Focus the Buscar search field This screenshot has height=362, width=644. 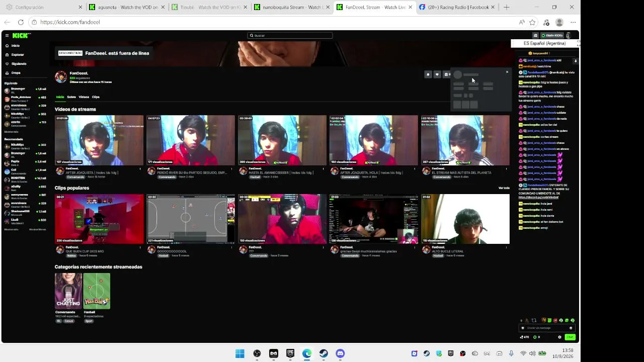pyautogui.click(x=290, y=35)
